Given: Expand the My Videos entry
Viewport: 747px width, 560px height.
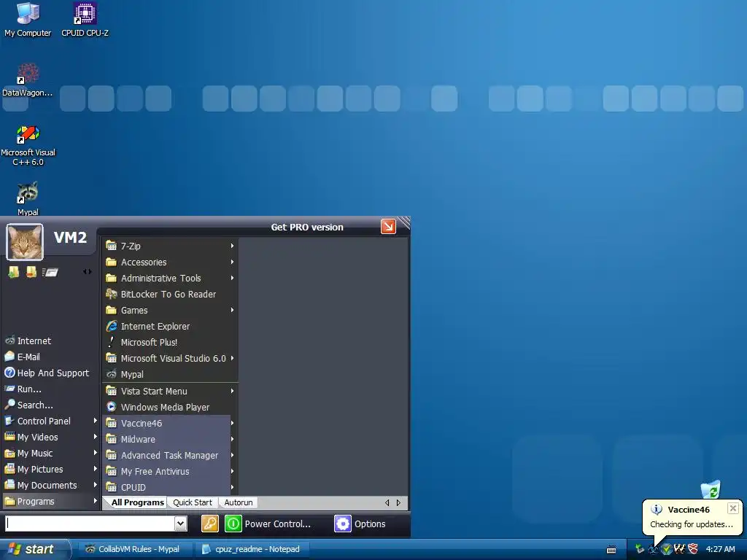Looking at the screenshot, I should pos(50,437).
